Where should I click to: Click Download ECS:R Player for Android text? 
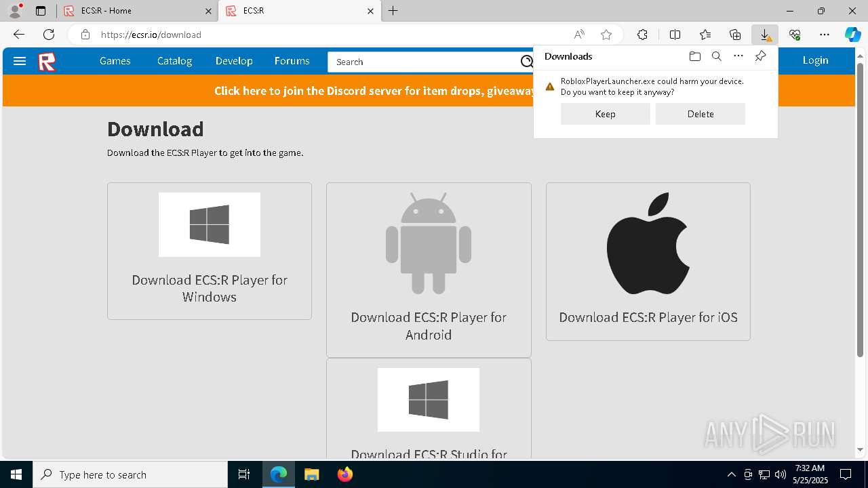point(429,326)
